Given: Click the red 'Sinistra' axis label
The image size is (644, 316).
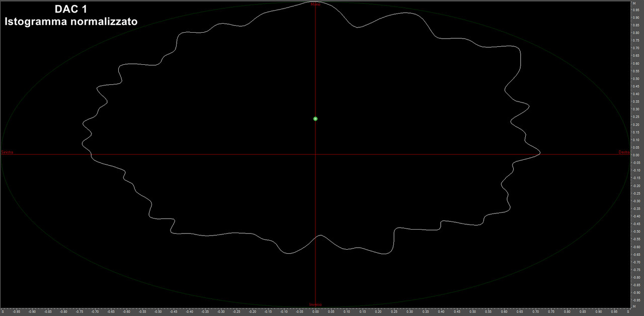Looking at the screenshot, I should pos(7,152).
